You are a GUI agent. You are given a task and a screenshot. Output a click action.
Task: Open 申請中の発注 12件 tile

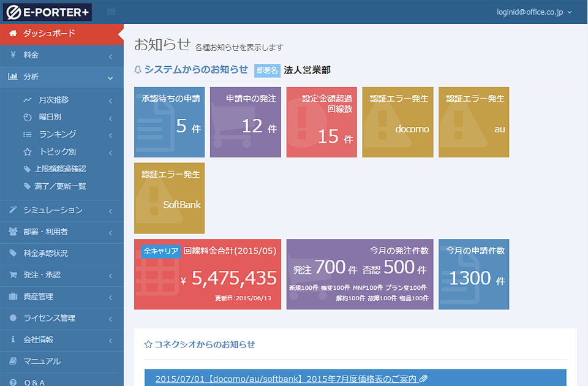click(246, 123)
